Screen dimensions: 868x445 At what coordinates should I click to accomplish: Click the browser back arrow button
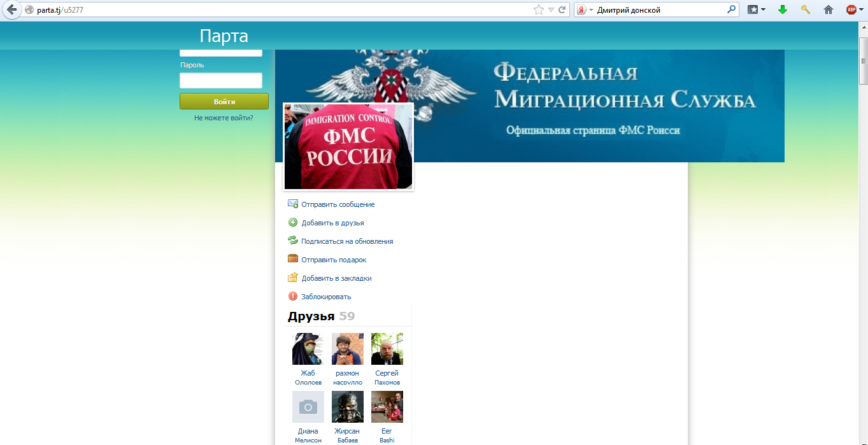[x=11, y=10]
